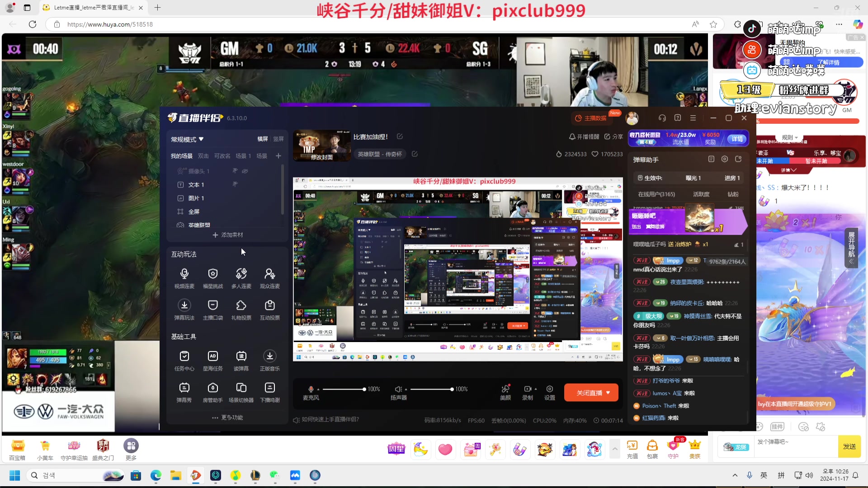
Task: Open 设置 settings in control bar
Action: click(550, 392)
